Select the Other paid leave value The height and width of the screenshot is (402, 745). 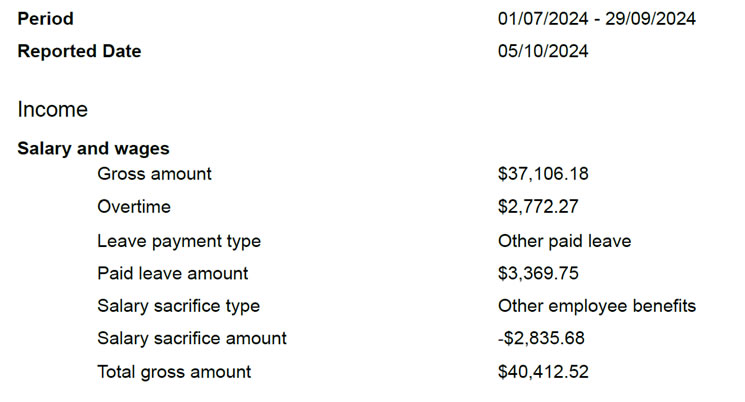(x=564, y=241)
